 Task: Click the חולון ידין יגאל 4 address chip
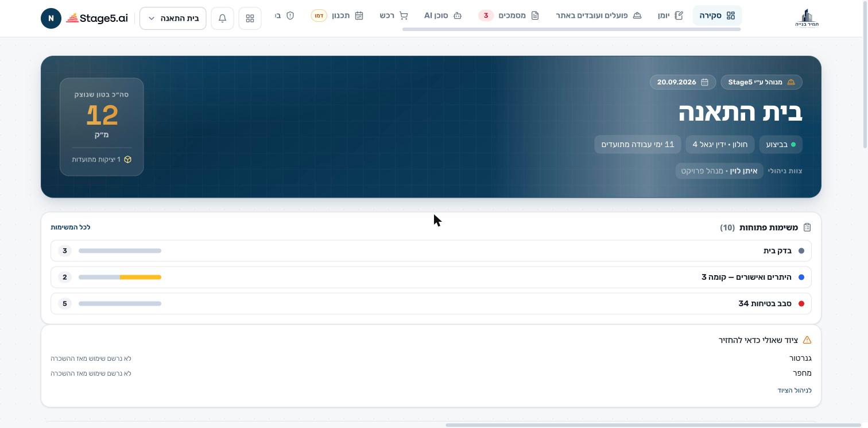coord(720,144)
